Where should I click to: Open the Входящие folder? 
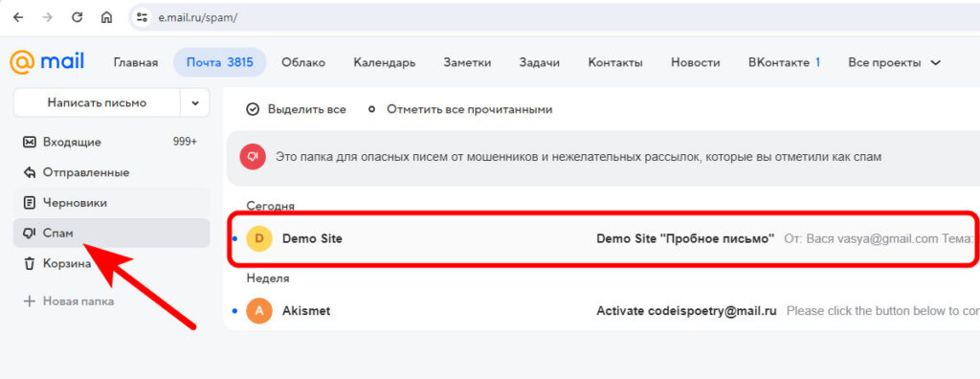111,142
